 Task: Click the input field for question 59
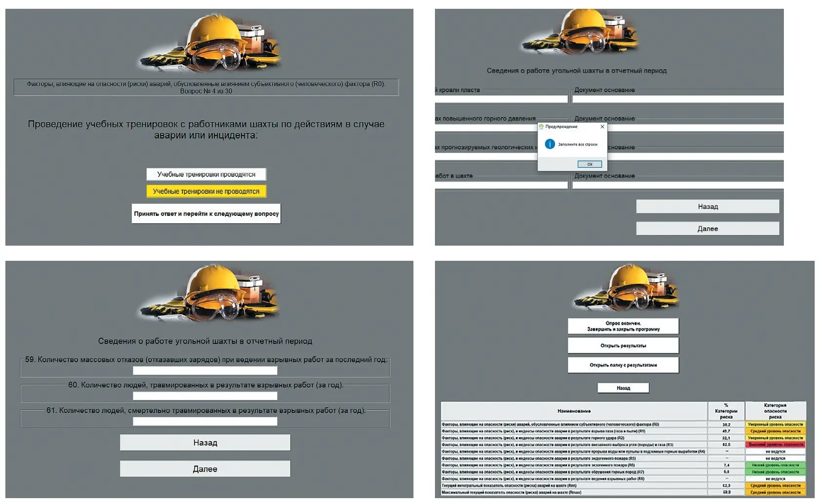click(x=204, y=369)
